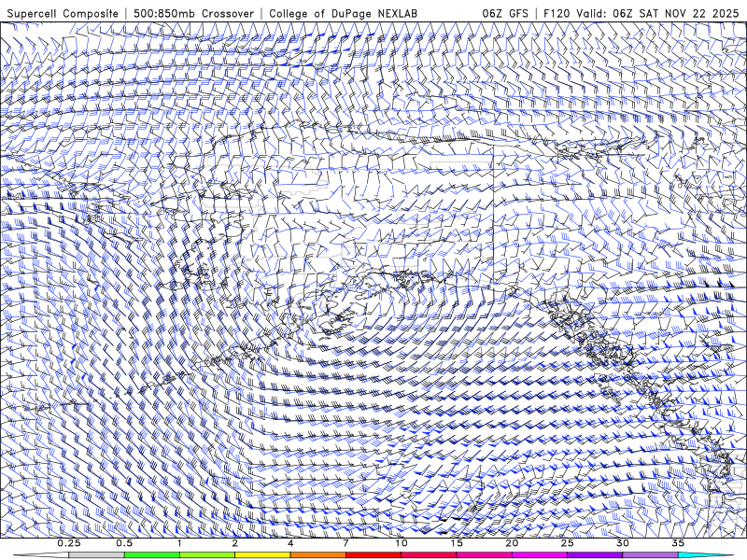The width and height of the screenshot is (747, 560).
Task: Click the yellow-green color bar segment
Action: [207, 555]
